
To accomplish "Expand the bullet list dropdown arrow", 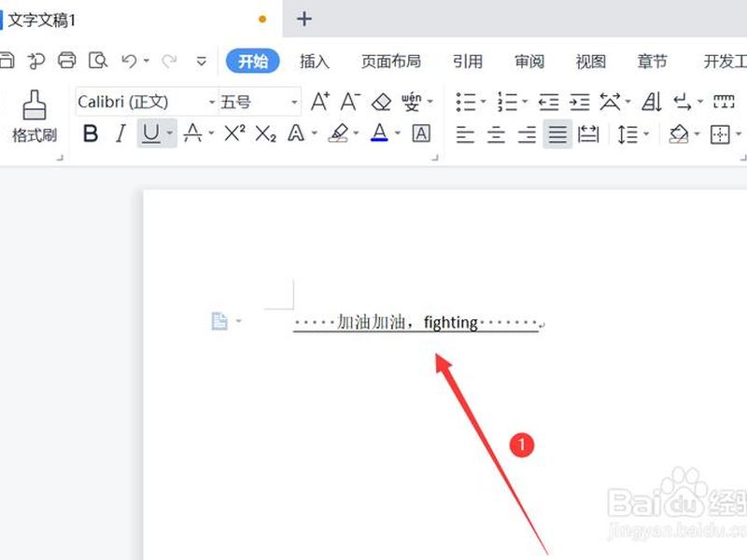I will pyautogui.click(x=483, y=102).
